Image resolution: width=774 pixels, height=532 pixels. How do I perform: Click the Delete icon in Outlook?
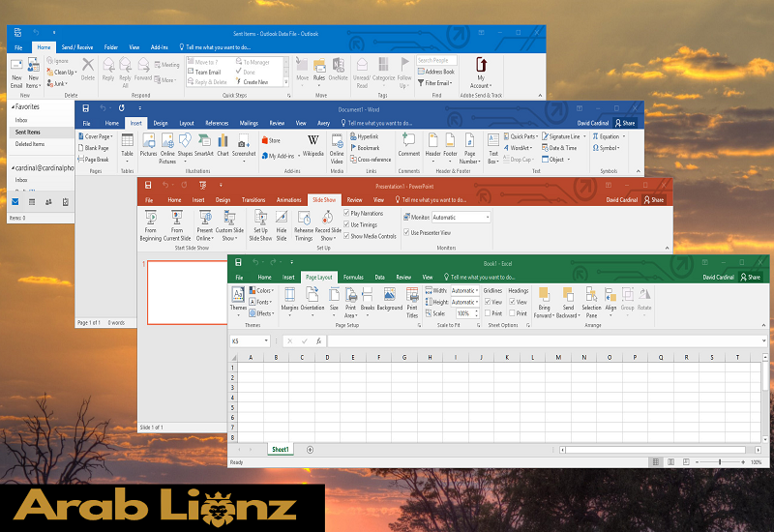[88, 70]
